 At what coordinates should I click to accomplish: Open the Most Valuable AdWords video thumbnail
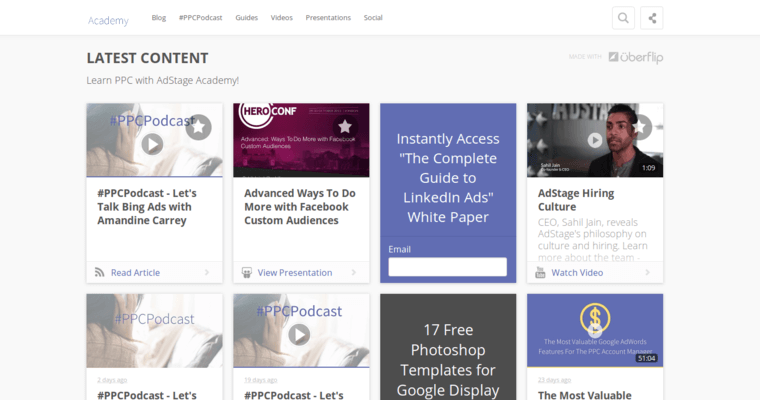pyautogui.click(x=594, y=328)
